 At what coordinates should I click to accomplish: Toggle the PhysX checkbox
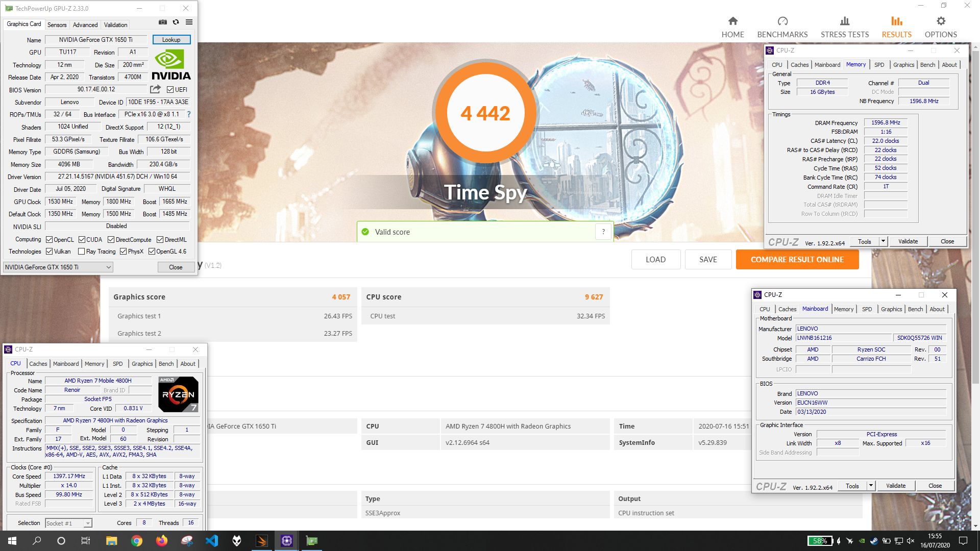pyautogui.click(x=123, y=252)
